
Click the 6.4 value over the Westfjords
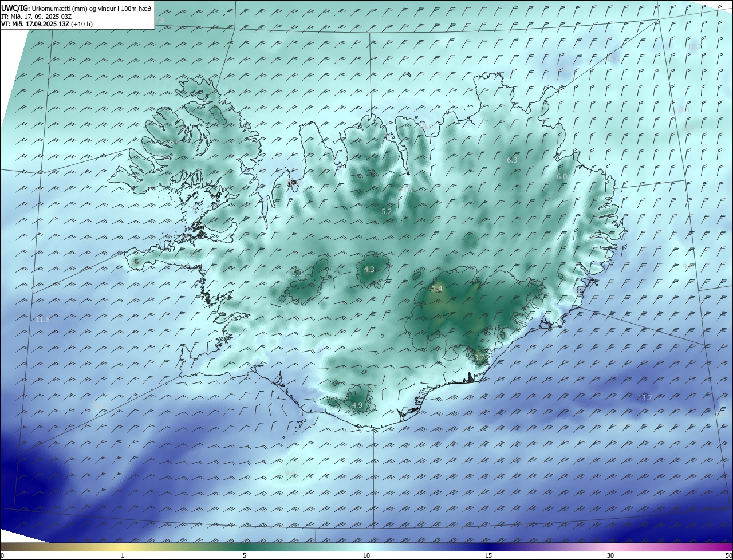(174, 142)
